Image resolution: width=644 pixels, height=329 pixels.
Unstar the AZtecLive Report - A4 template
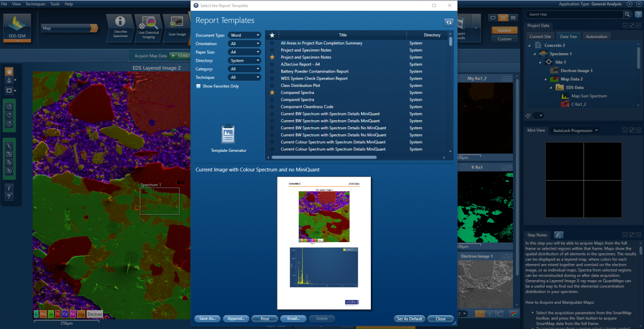pyautogui.click(x=272, y=64)
